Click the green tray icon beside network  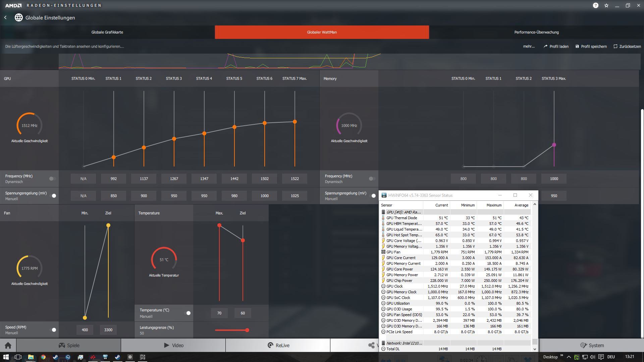point(576,357)
